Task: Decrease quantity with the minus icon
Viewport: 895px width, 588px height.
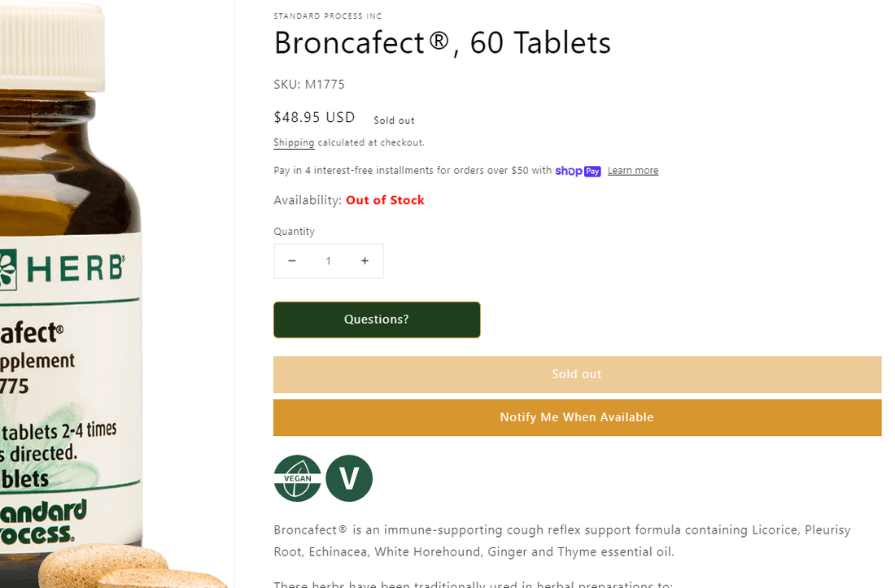Action: pyautogui.click(x=292, y=261)
